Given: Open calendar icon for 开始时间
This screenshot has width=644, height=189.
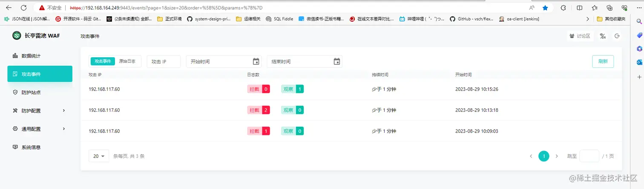Looking at the screenshot, I should 256,61.
